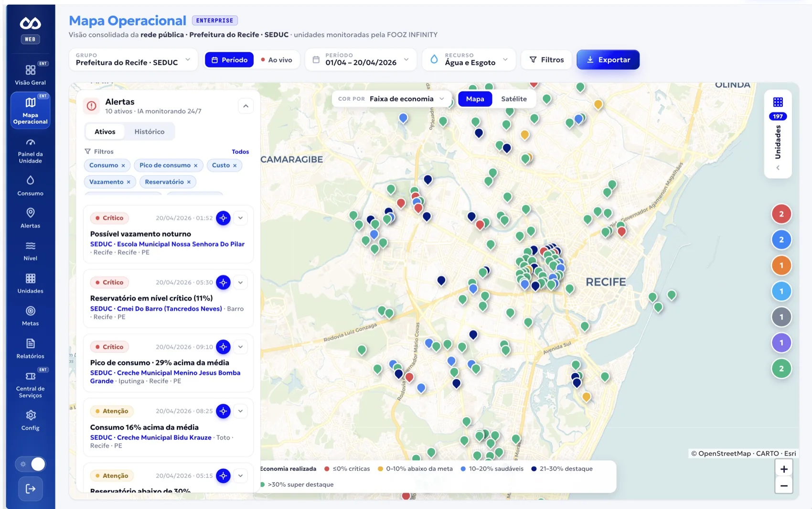Click the logout icon in the sidebar
812x509 pixels.
[31, 488]
